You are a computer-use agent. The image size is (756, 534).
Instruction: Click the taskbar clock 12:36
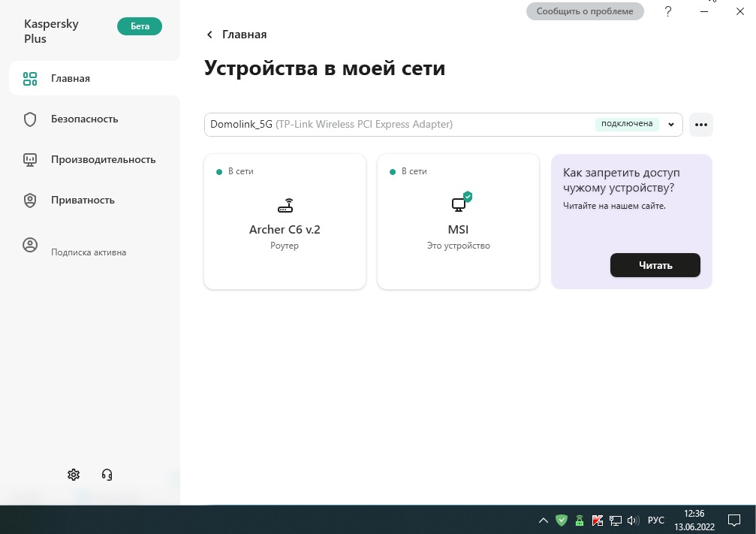point(694,514)
